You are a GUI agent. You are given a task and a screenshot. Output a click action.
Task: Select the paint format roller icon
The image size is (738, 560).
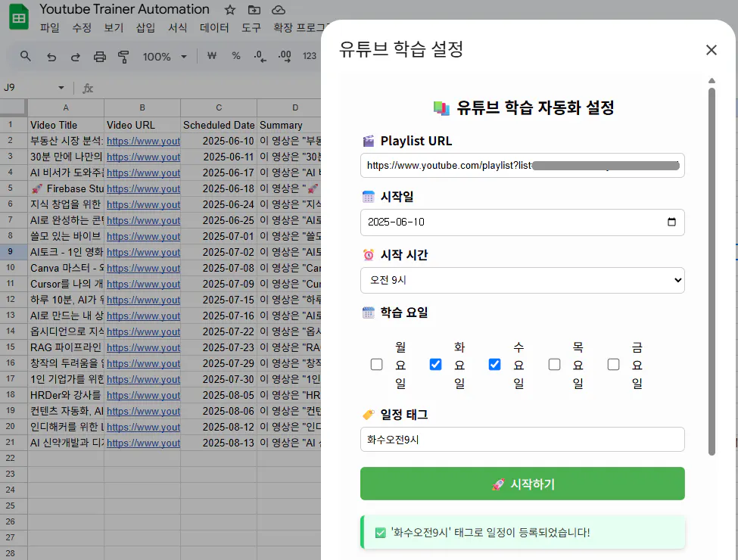click(124, 57)
